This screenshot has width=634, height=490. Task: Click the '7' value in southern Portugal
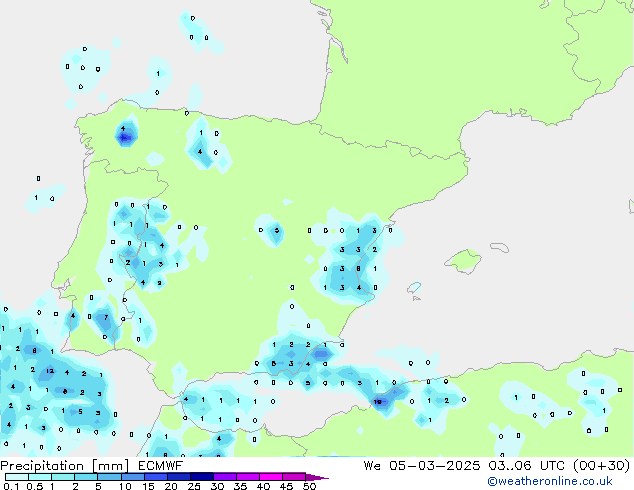pos(106,317)
